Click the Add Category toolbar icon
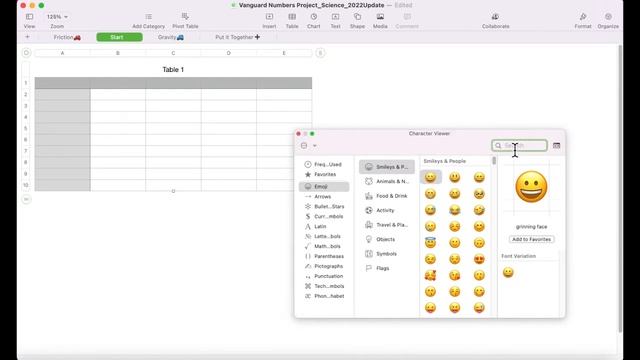The height and width of the screenshot is (360, 640). (x=149, y=17)
